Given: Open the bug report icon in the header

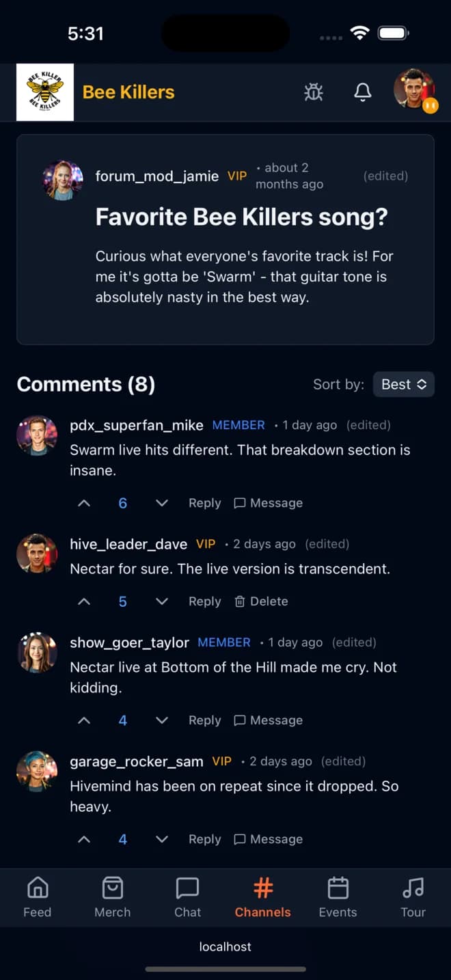Looking at the screenshot, I should pyautogui.click(x=313, y=92).
